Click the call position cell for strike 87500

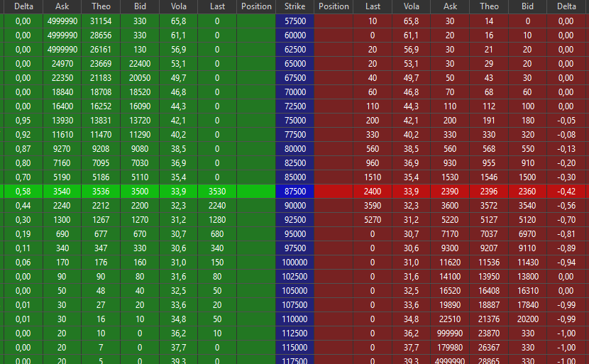tap(256, 192)
